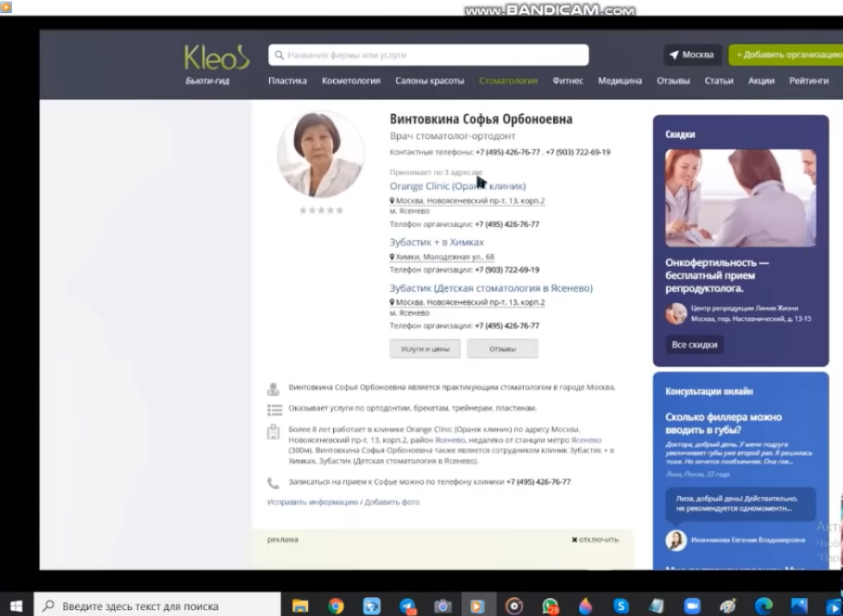Open the Рейтинги section
The height and width of the screenshot is (616, 843).
click(x=809, y=80)
